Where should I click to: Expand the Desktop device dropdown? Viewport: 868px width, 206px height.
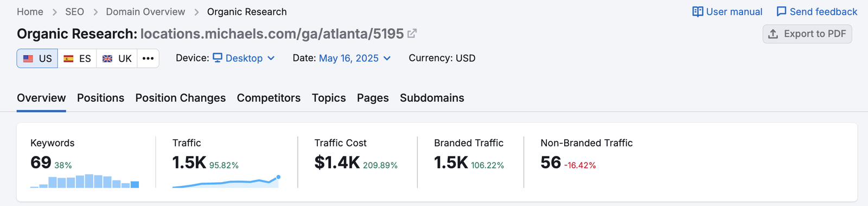pos(244,58)
